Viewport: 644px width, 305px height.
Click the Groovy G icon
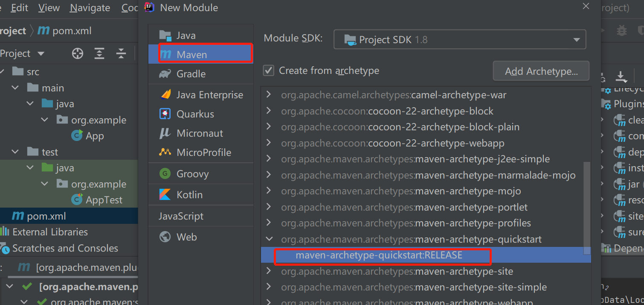pos(165,173)
